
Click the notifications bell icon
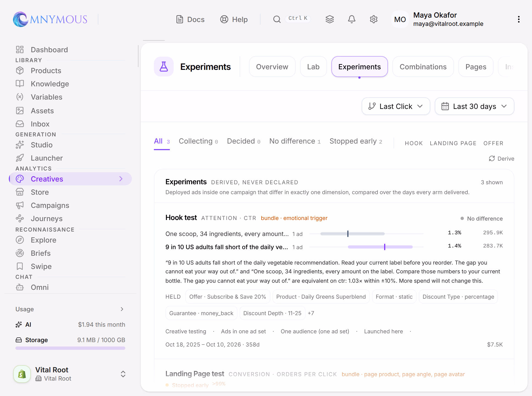point(352,19)
